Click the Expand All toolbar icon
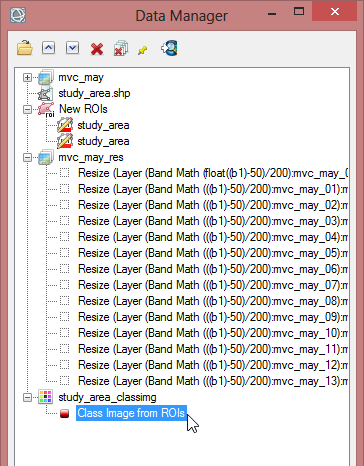 (x=72, y=48)
